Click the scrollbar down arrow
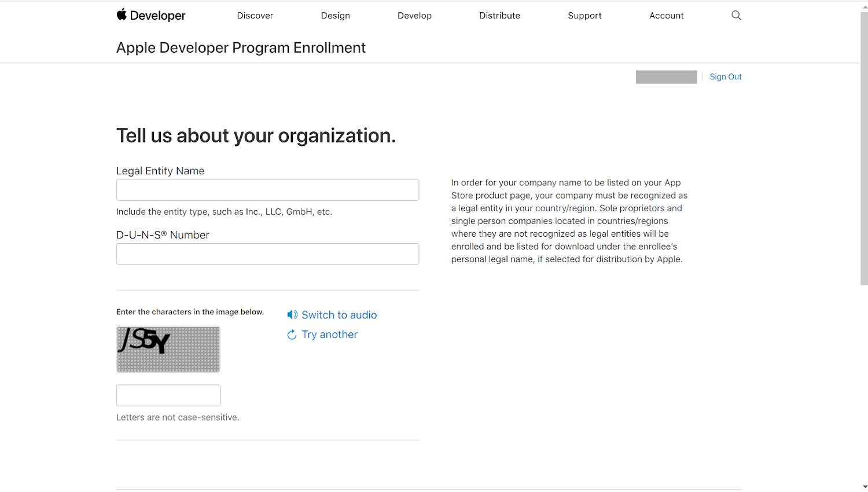The width and height of the screenshot is (868, 492). click(x=864, y=487)
